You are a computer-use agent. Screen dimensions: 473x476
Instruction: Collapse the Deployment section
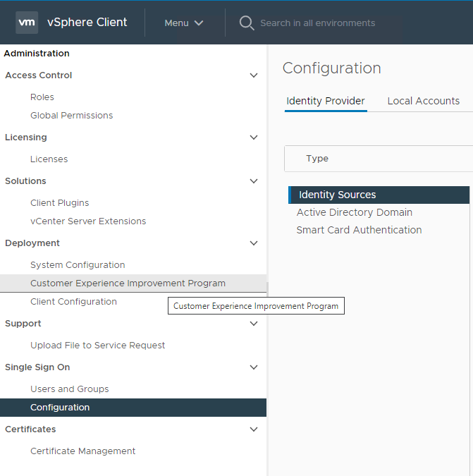[254, 243]
